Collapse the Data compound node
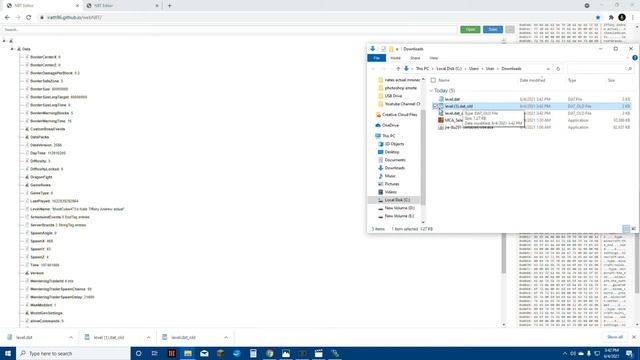This screenshot has width=640, height=360. click(12, 49)
